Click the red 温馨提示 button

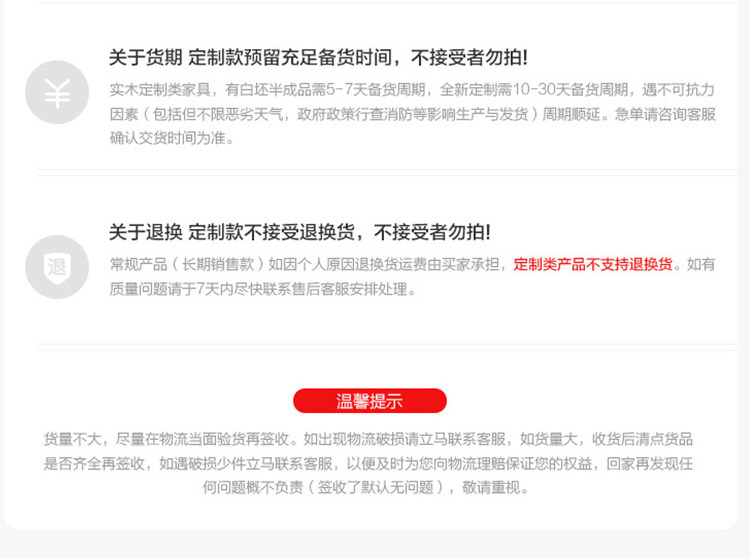tap(370, 401)
